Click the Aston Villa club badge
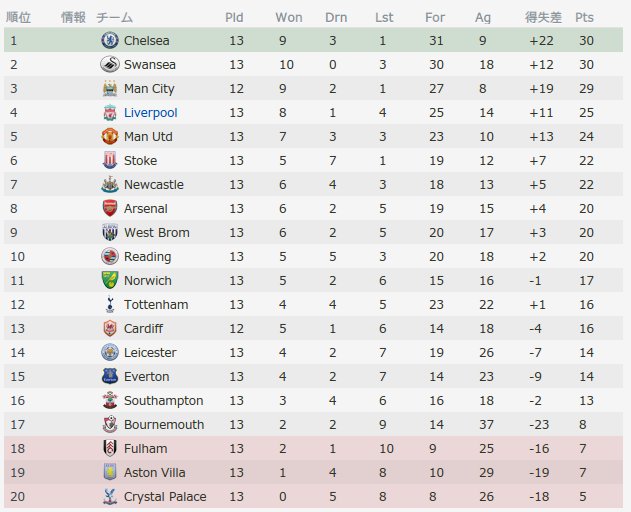 tap(109, 472)
